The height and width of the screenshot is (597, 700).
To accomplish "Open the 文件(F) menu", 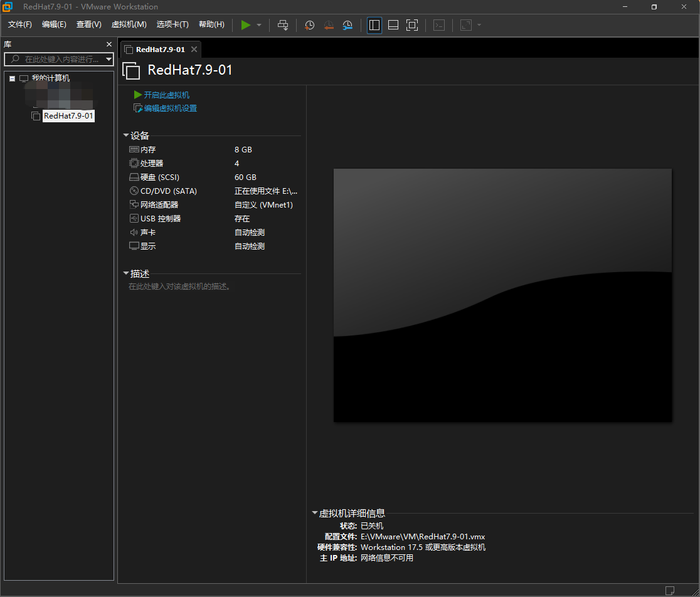I will (19, 24).
